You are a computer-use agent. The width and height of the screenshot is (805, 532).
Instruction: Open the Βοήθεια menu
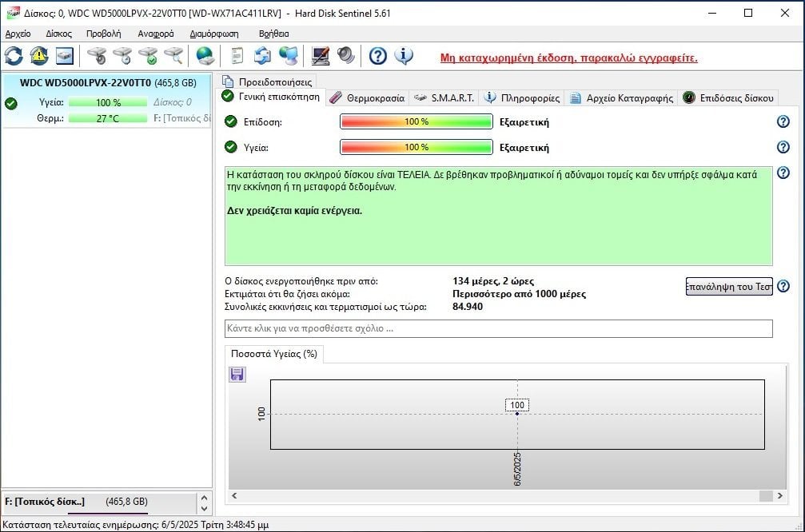[x=273, y=34]
